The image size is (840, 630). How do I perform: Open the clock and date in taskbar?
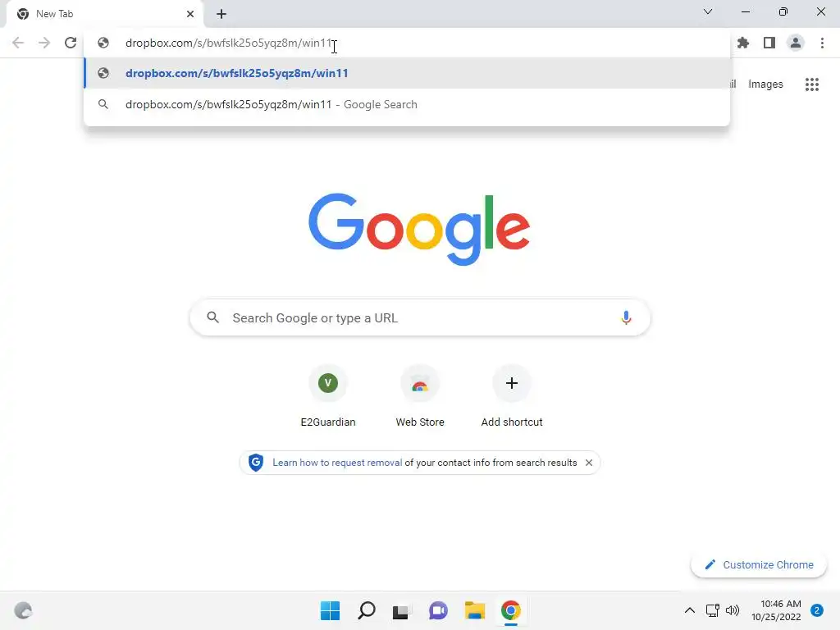coord(776,610)
